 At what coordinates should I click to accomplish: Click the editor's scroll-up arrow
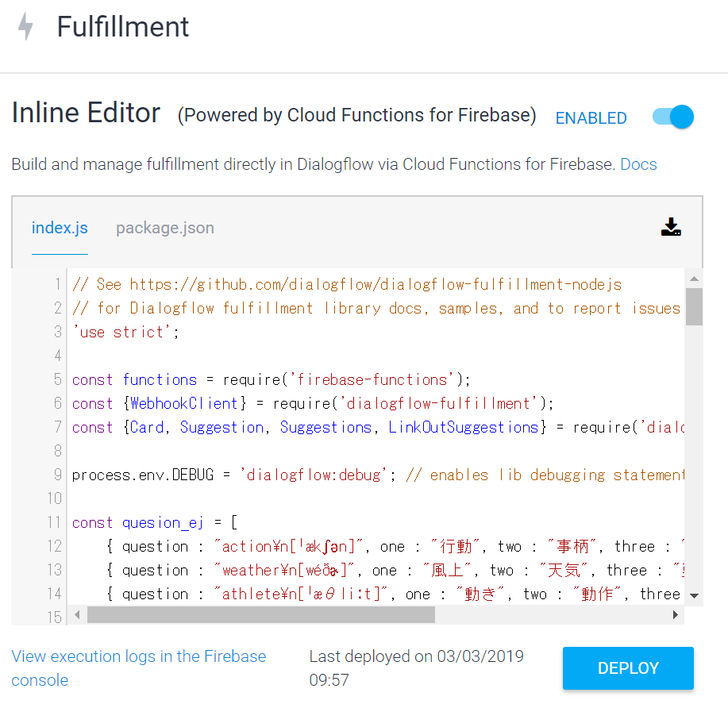coord(694,279)
